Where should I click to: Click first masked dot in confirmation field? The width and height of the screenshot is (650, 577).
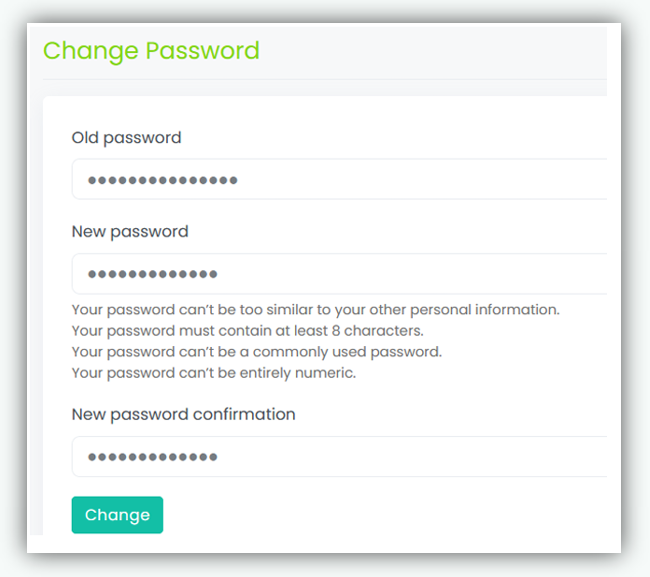pos(92,457)
